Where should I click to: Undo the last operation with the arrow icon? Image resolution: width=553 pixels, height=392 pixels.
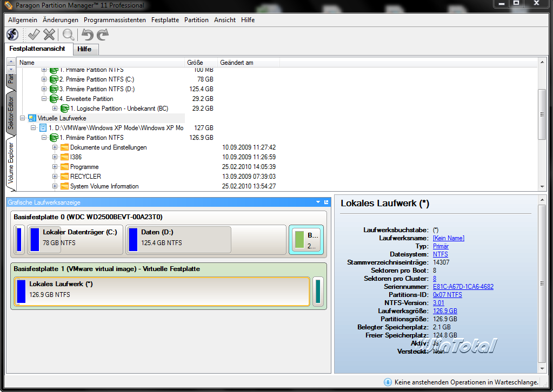coord(88,35)
